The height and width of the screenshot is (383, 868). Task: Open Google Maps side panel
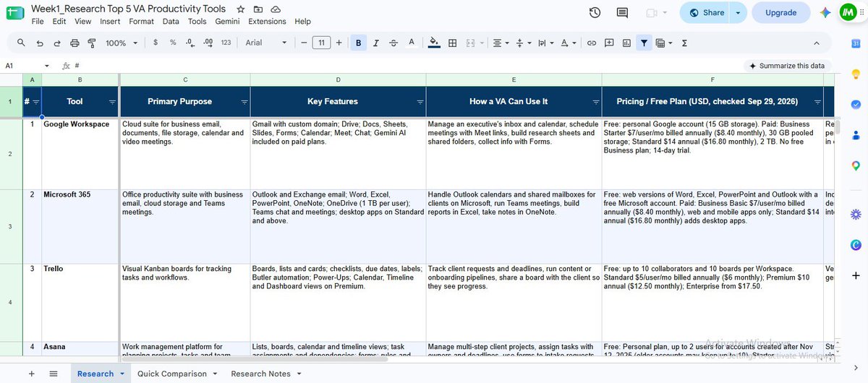click(856, 165)
